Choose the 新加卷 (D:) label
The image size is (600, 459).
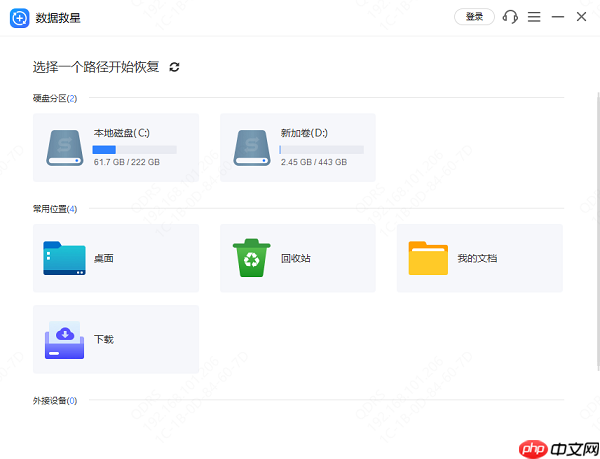point(304,133)
